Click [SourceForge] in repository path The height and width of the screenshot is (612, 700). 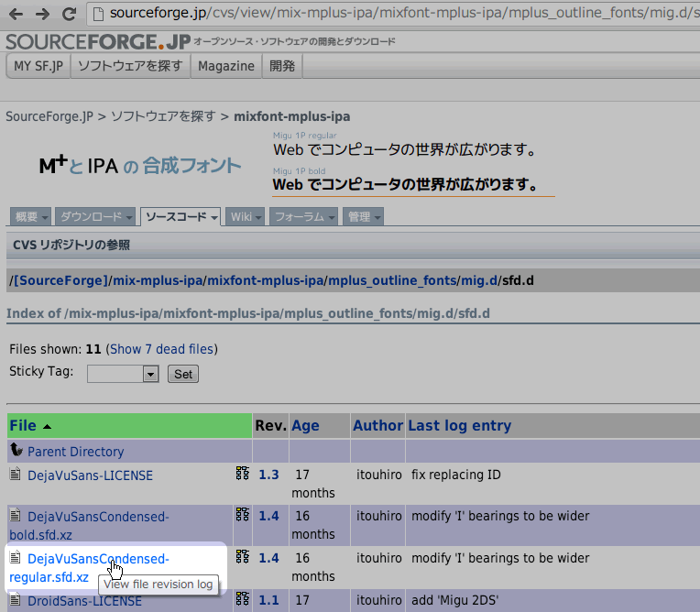click(x=61, y=280)
